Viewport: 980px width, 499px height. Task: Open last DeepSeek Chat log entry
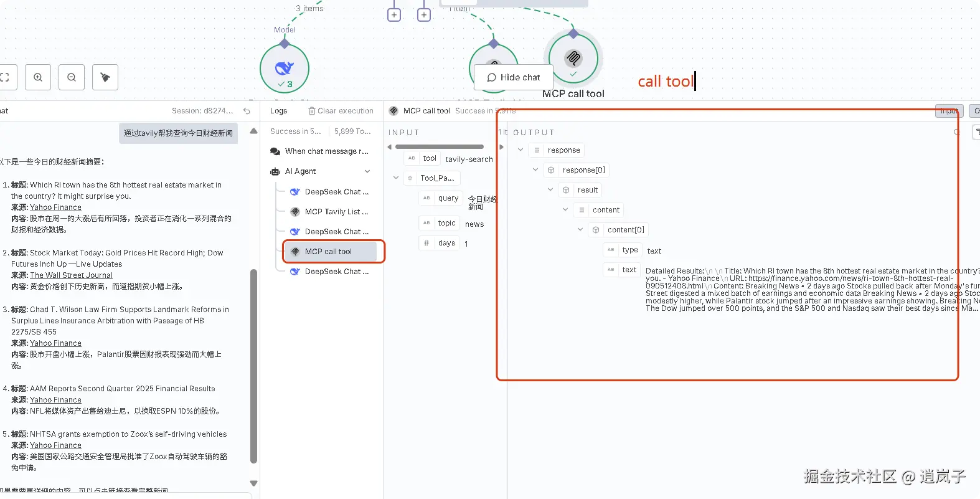(330, 272)
